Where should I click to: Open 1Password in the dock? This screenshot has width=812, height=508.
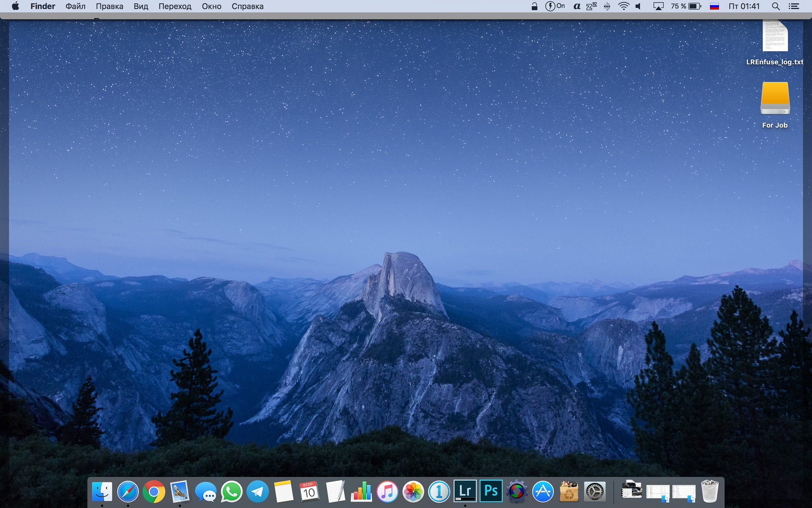coord(439,492)
